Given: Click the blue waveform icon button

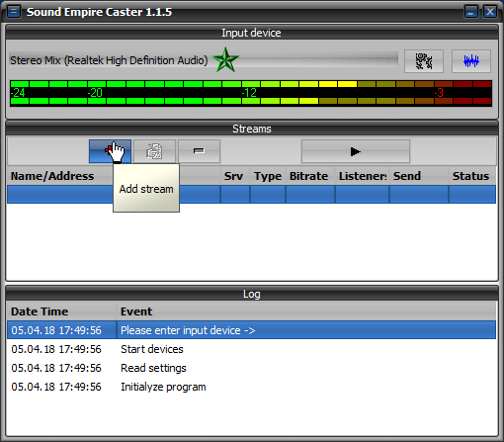Looking at the screenshot, I should [471, 61].
